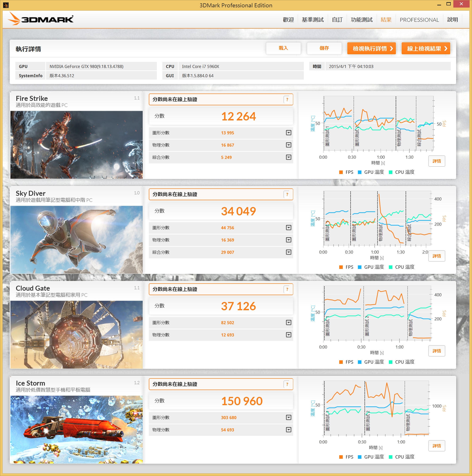Go to the 歡迎 tab
Image resolution: width=472 pixels, height=476 pixels.
[x=288, y=20]
